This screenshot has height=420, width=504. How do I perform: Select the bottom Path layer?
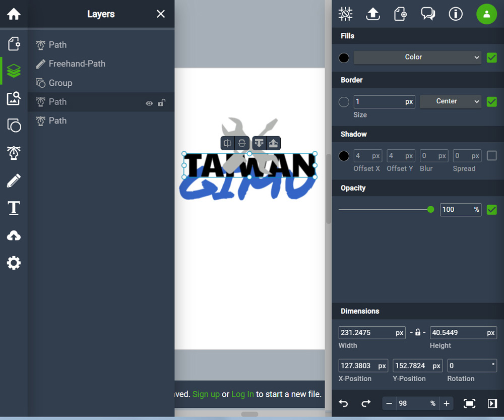(x=101, y=121)
